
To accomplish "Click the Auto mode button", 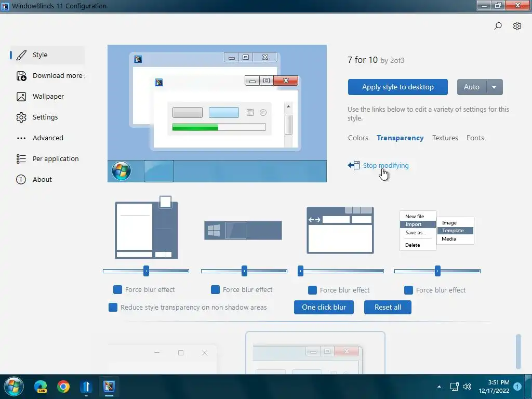I will tap(472, 87).
